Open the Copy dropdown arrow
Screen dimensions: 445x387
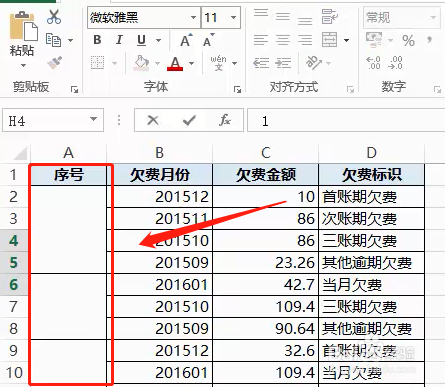tap(70, 40)
